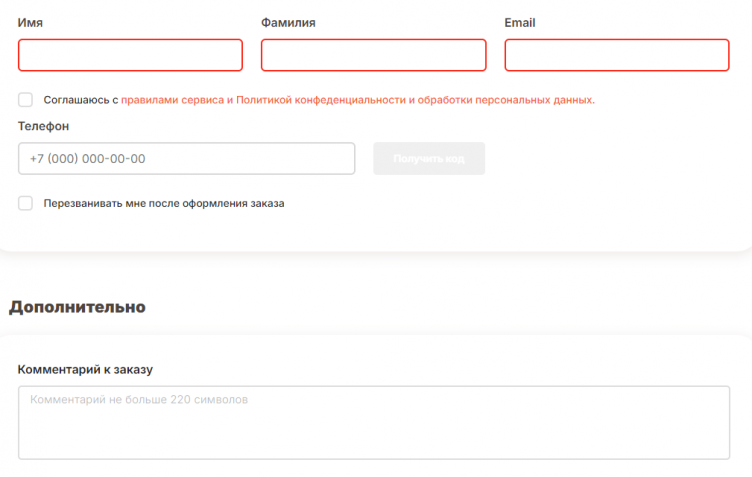Click the Фамилия field label

coord(288,23)
